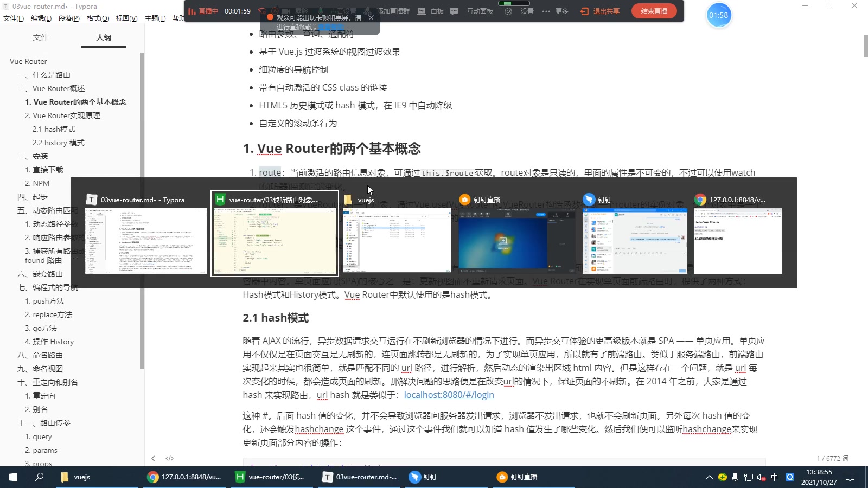Viewport: 868px width, 488px height.
Task: Expand hidden system tray icons chevron
Action: coord(709,477)
